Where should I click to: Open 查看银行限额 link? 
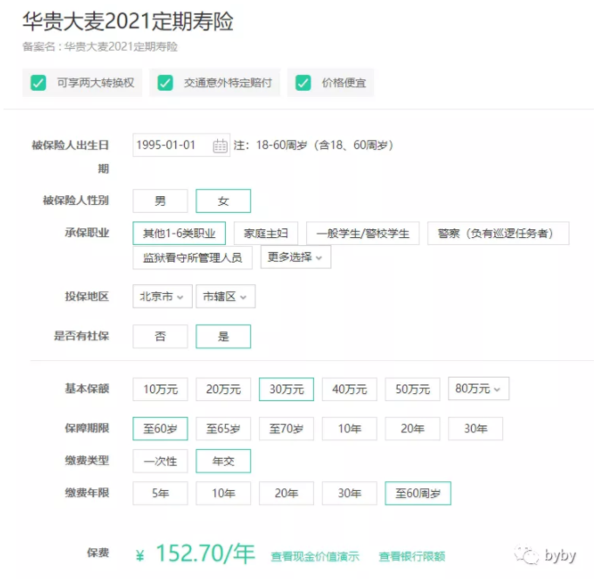(x=412, y=556)
